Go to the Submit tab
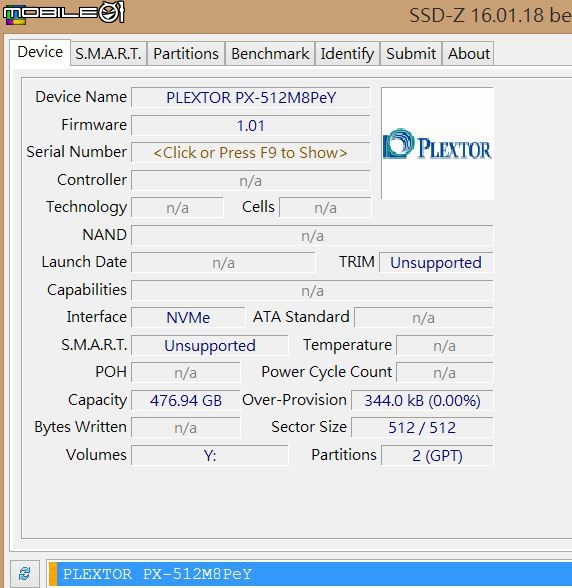This screenshot has width=572, height=588. [x=411, y=54]
